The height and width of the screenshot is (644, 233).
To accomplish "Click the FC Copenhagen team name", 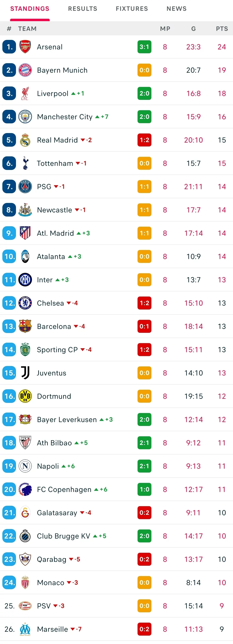I will [x=64, y=489].
